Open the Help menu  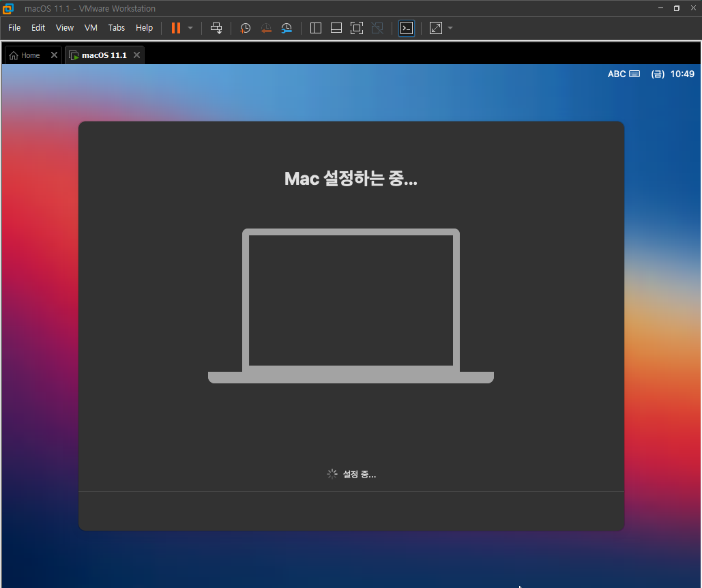pyautogui.click(x=144, y=28)
